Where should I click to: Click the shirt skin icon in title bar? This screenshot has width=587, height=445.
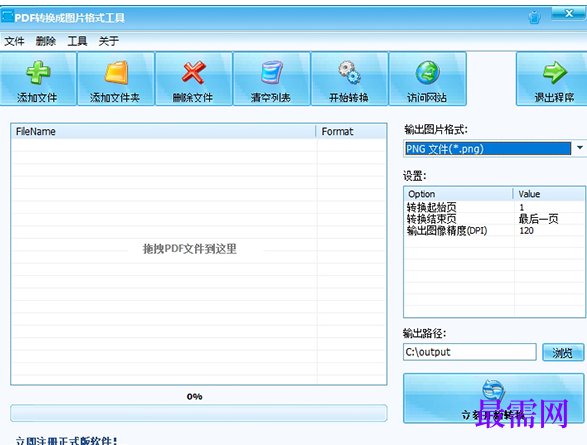point(535,17)
